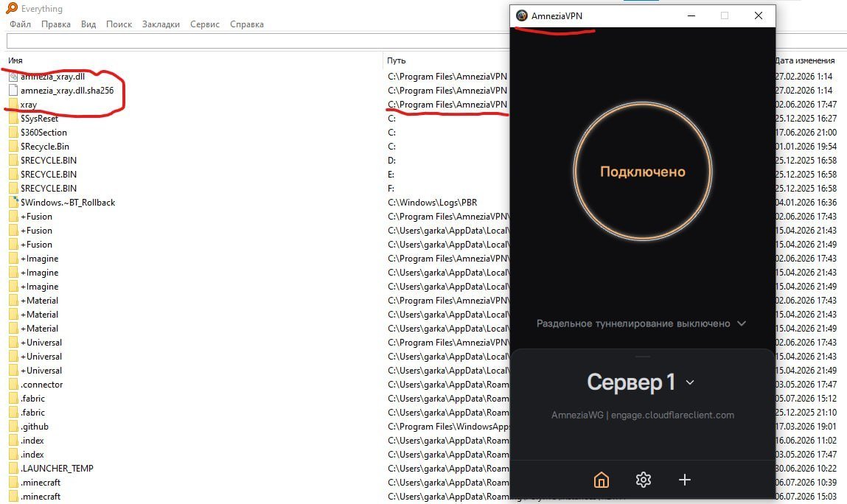Click date 17.03.2026 19:01 cell
Image resolution: width=847 pixels, height=504 pixels.
tap(806, 427)
